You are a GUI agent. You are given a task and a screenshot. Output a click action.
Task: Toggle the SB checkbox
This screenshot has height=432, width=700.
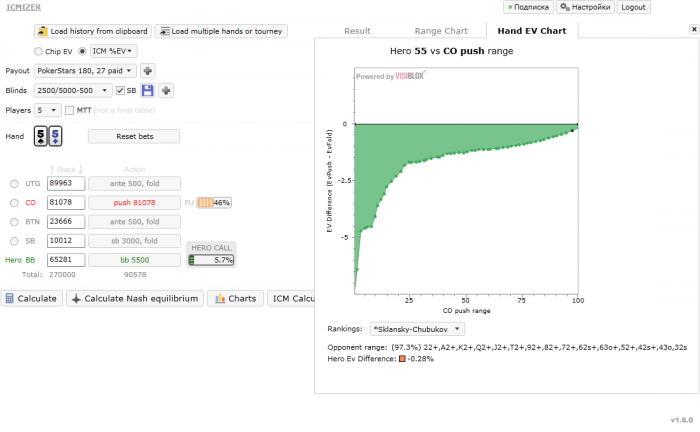[x=120, y=91]
